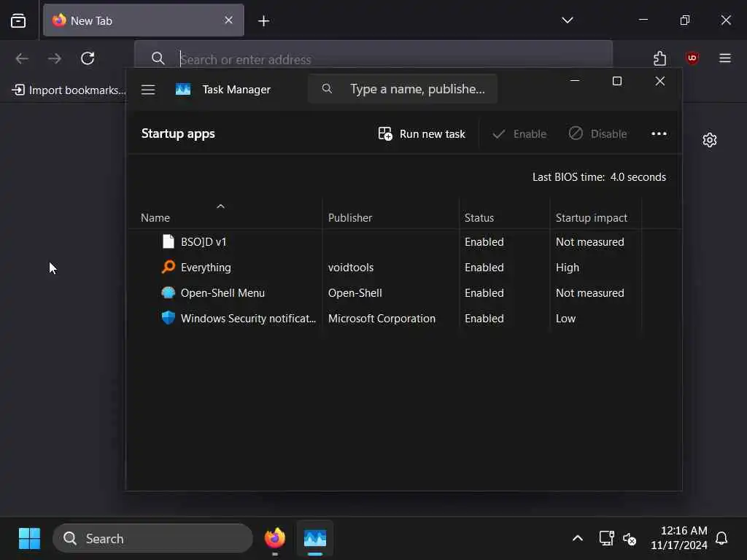Open Task Manager hamburger navigation menu
Image resolution: width=747 pixels, height=560 pixels.
tap(148, 90)
